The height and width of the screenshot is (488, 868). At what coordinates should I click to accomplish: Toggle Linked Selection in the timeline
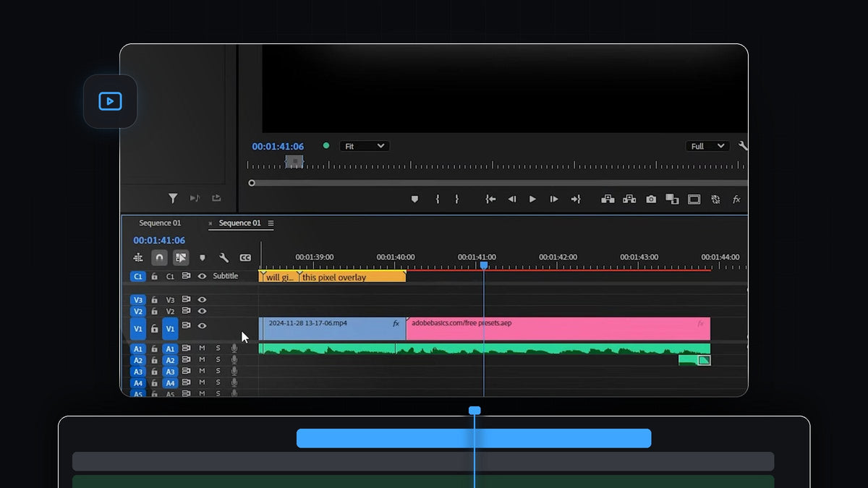[181, 257]
